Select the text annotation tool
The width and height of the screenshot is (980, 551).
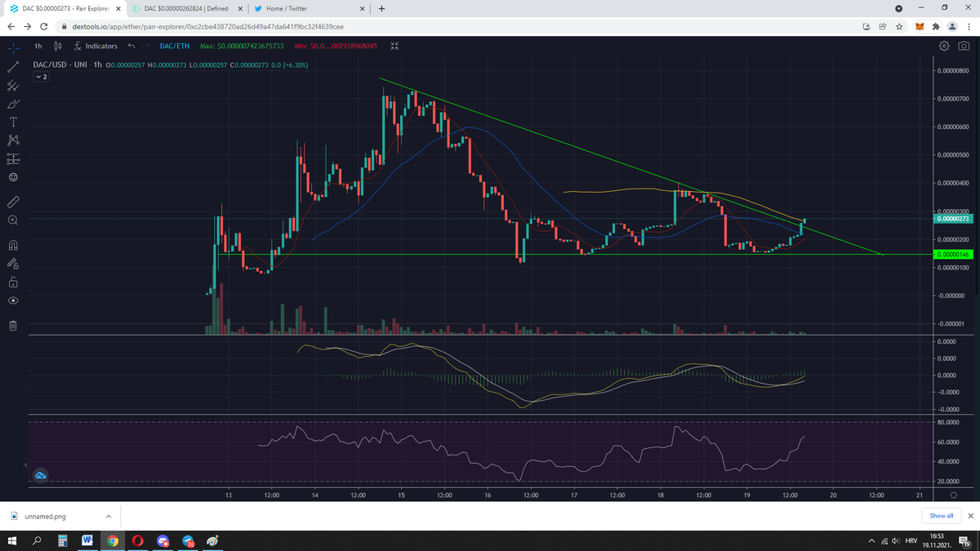click(x=13, y=122)
